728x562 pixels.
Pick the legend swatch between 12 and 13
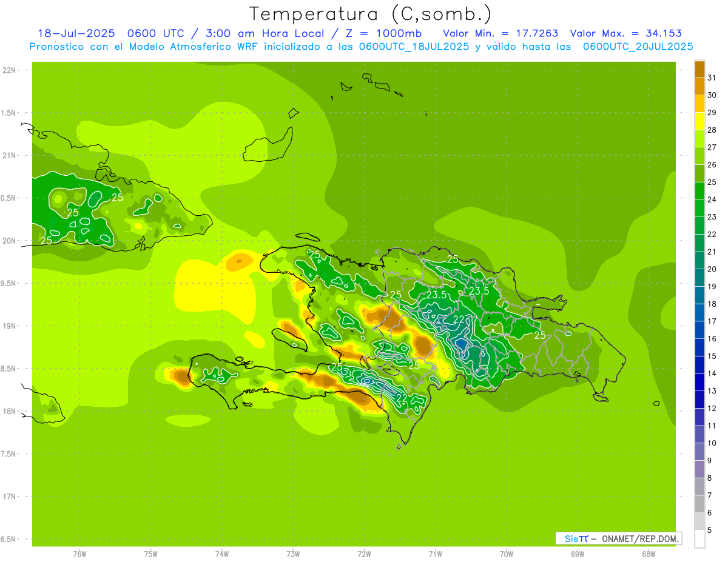[x=699, y=400]
